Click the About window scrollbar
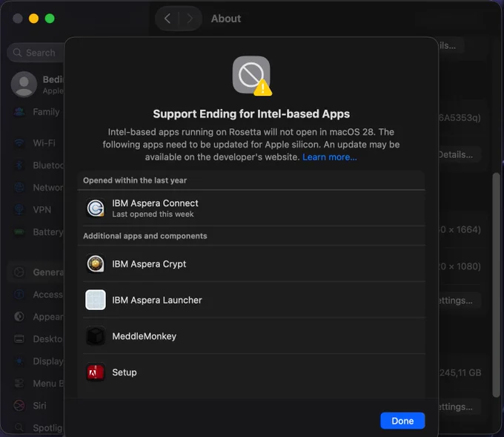Screen dimensions: 504x437 click(x=497, y=285)
